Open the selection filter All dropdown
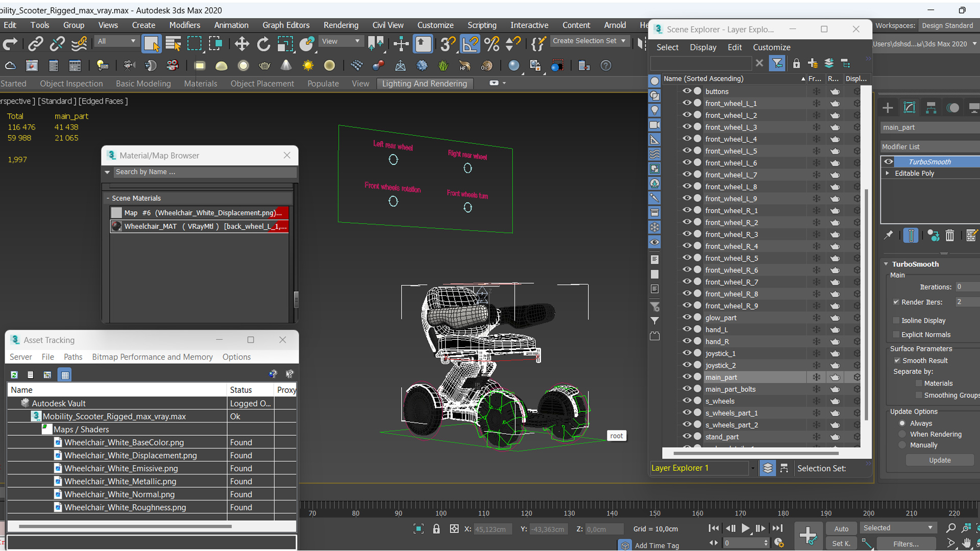Screen dimensions: 980x551 116,41
